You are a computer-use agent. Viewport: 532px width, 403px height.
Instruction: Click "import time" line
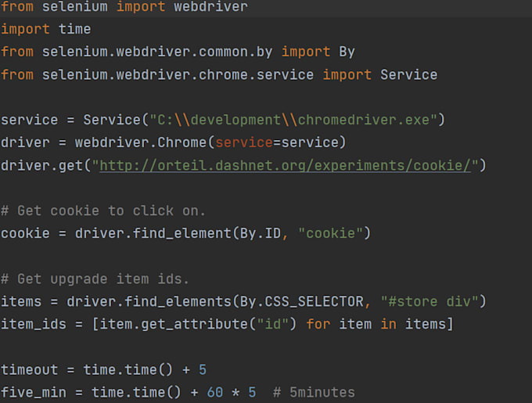[46, 29]
